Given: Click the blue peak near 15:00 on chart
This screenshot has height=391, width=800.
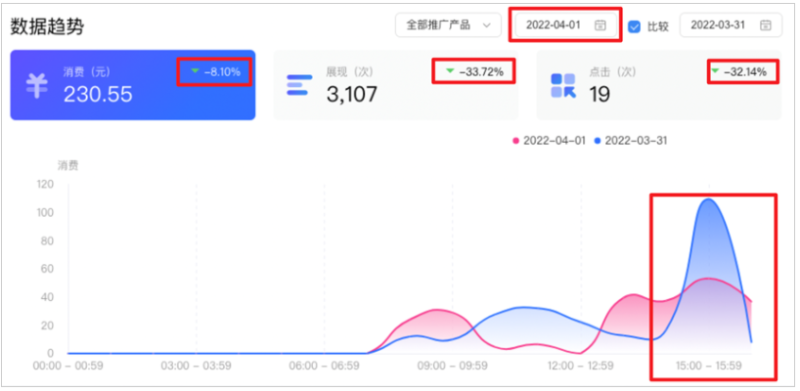Looking at the screenshot, I should (x=708, y=200).
